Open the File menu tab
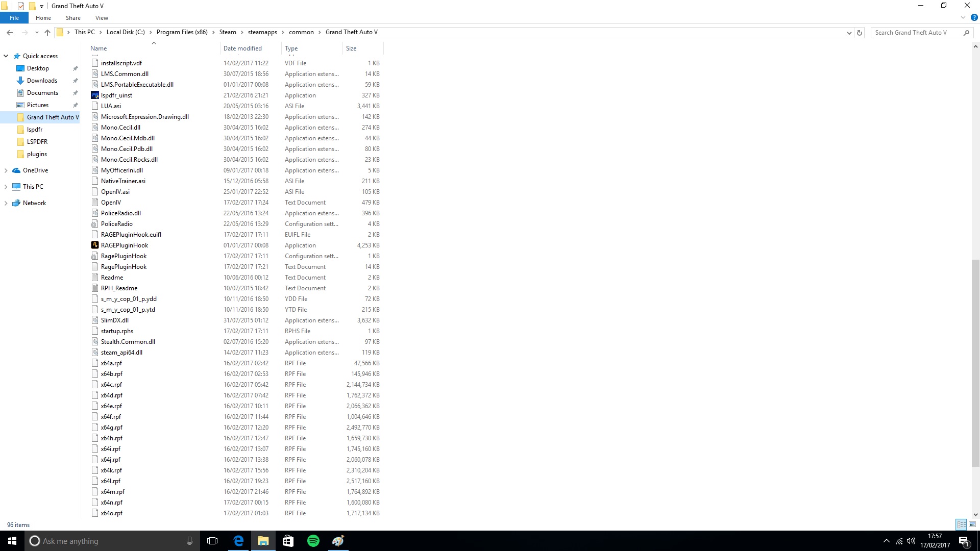The width and height of the screenshot is (980, 551). [14, 18]
